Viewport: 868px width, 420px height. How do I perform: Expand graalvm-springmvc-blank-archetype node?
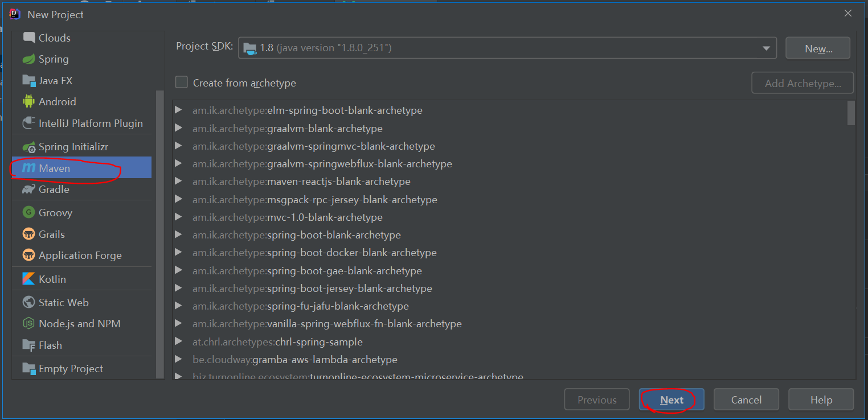pos(179,146)
